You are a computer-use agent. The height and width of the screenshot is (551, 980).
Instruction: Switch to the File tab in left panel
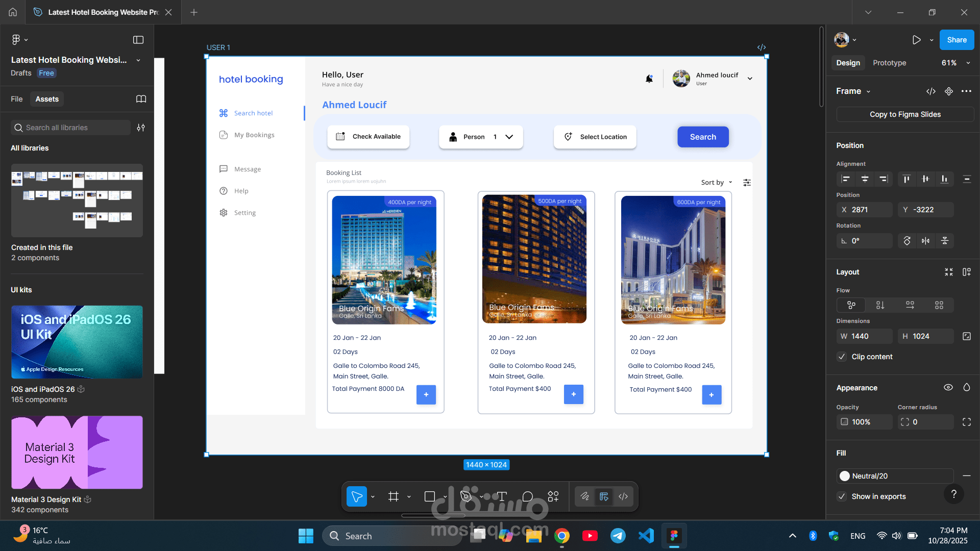pos(16,99)
